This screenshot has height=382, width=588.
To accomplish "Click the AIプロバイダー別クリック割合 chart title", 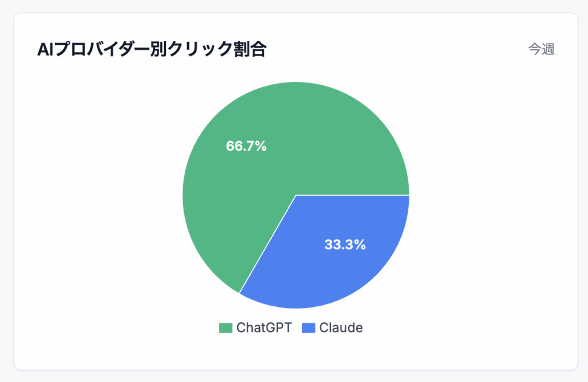I will tap(152, 49).
